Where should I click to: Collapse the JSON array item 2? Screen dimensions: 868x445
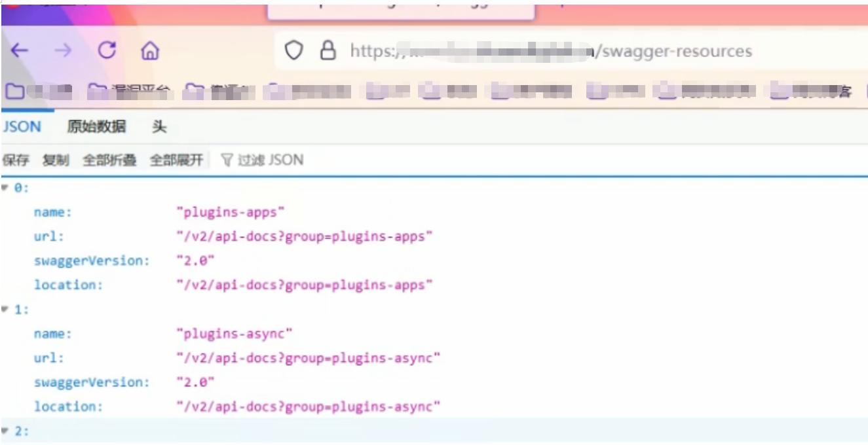coord(6,431)
